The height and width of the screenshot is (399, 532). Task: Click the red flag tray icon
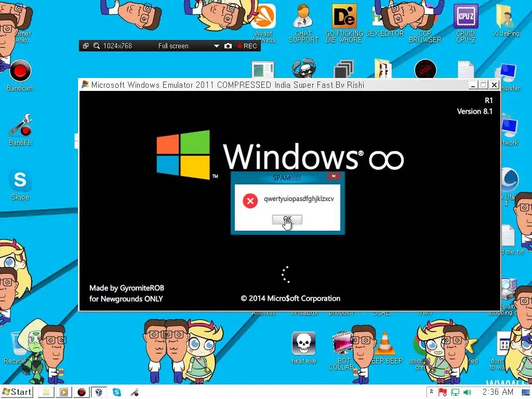point(443,393)
